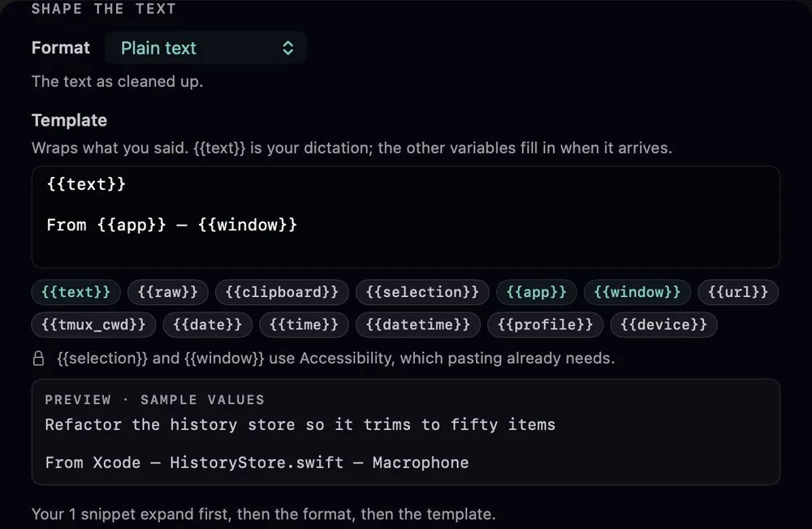Image resolution: width=812 pixels, height=529 pixels.
Task: Click the Accessibility note about {{selection}} and {{window}}
Action: click(x=336, y=358)
